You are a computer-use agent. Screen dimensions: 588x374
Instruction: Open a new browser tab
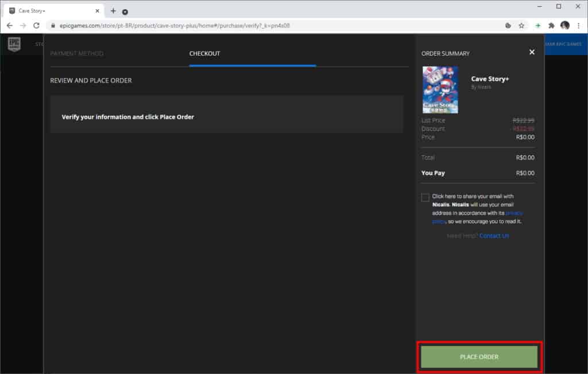[113, 11]
